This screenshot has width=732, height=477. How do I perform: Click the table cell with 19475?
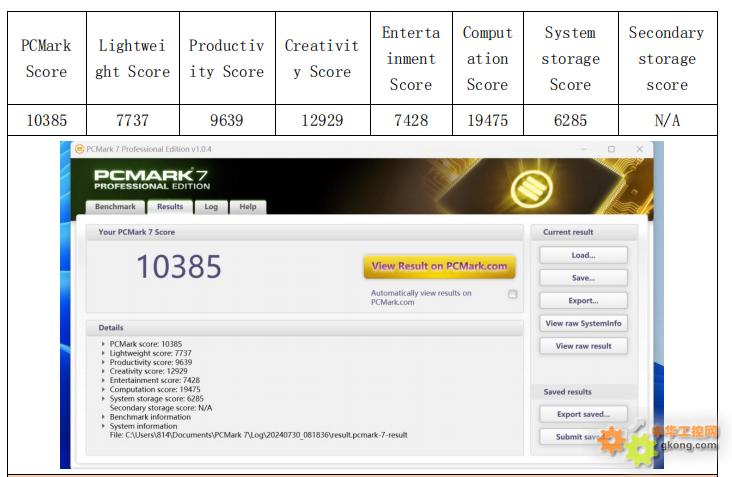click(x=487, y=120)
